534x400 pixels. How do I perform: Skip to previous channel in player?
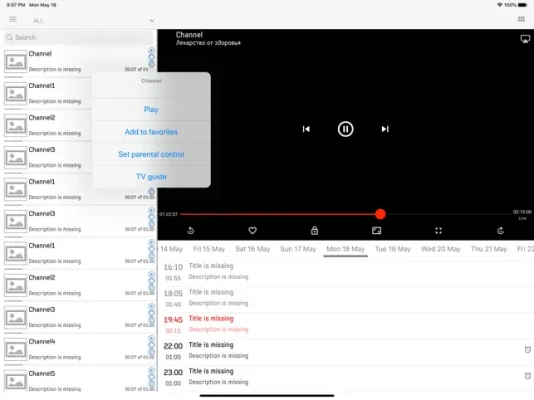pos(306,129)
